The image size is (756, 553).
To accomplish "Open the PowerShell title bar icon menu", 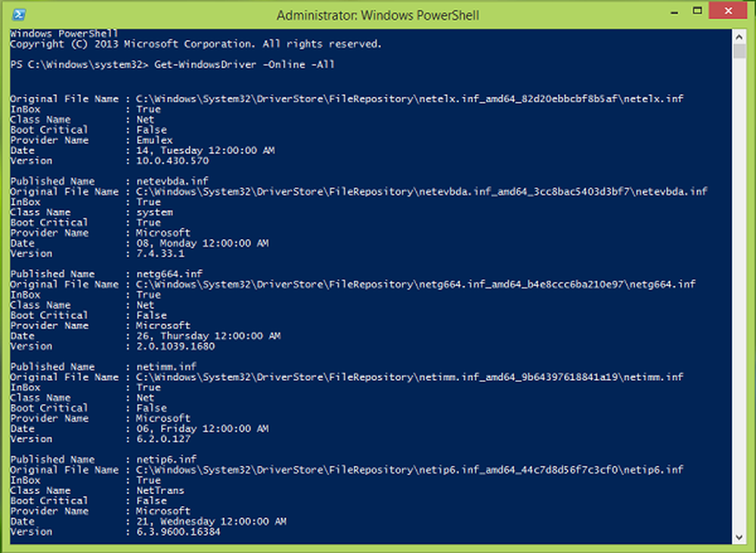I will [x=19, y=15].
